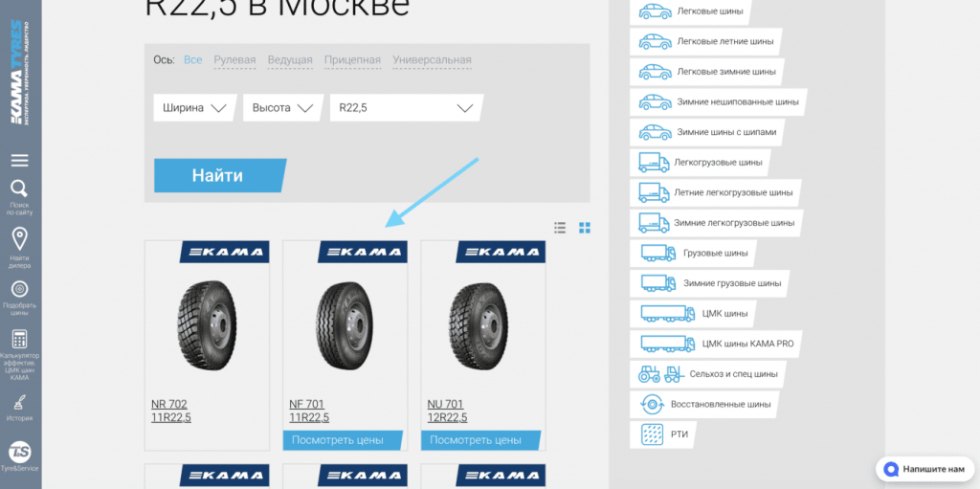Click truck icon beside Зимние грузовые шины

[x=658, y=283]
